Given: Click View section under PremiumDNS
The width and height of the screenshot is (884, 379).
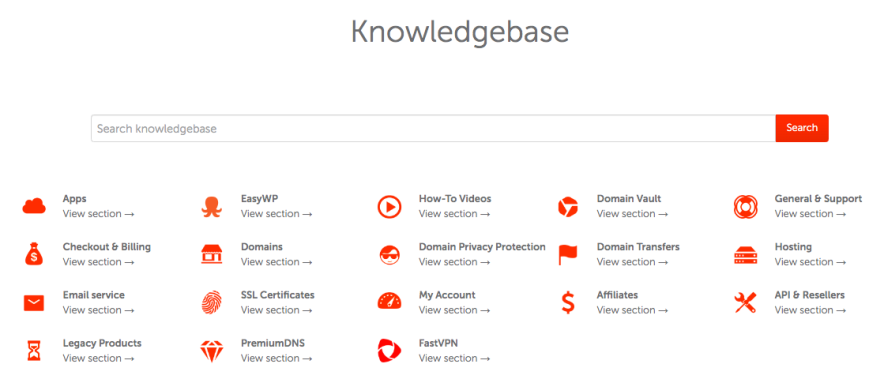Looking at the screenshot, I should [x=276, y=358].
